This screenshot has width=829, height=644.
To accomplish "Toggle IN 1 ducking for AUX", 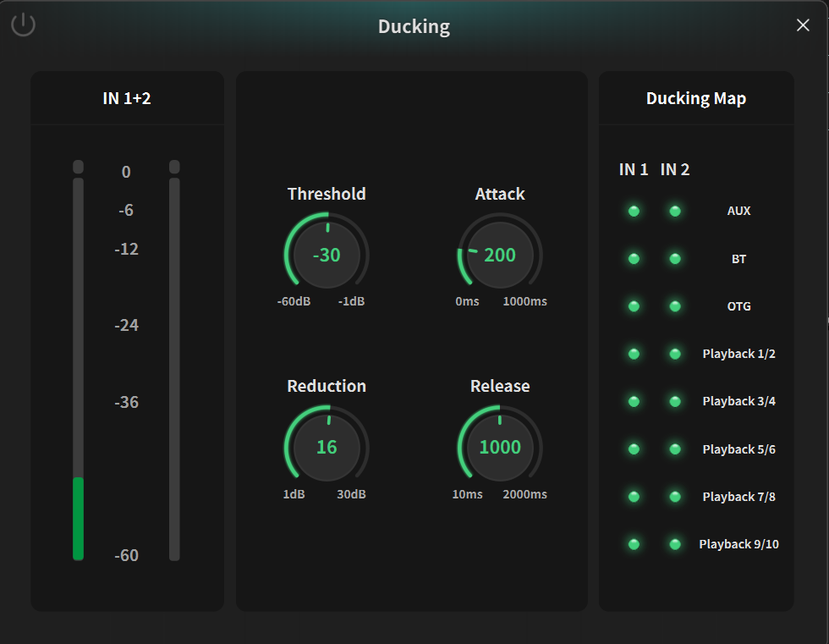I will [634, 211].
